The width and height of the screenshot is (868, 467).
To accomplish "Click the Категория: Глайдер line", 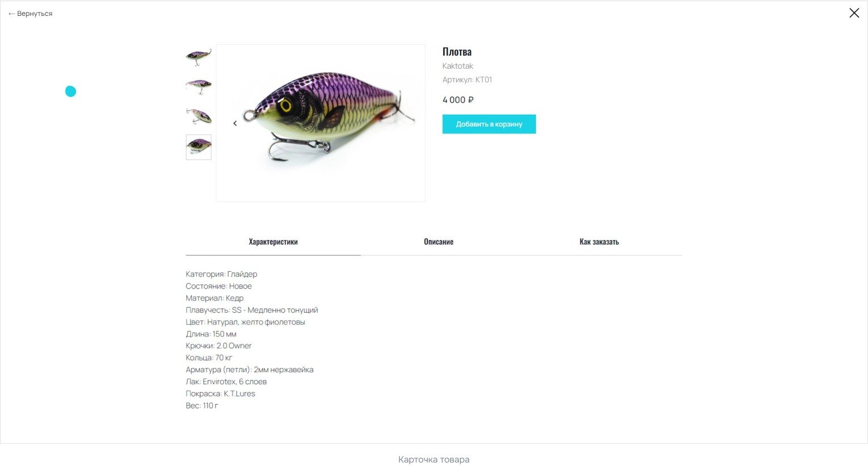I will click(221, 274).
